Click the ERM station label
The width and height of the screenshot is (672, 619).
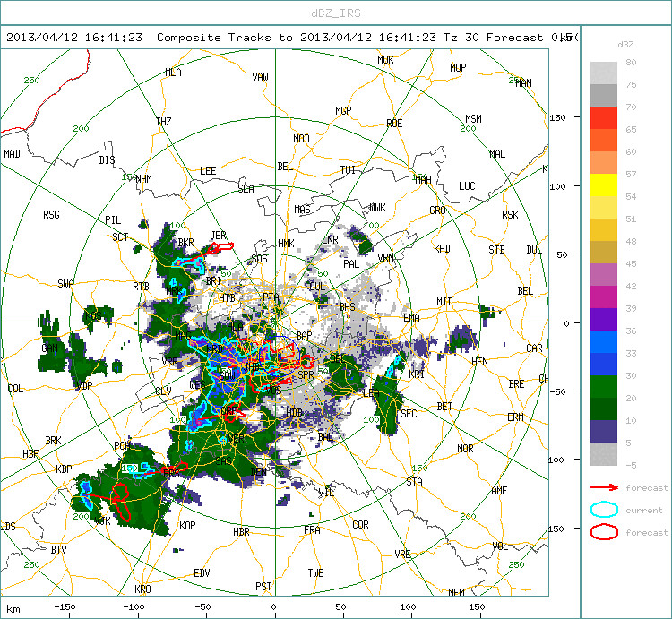515,417
